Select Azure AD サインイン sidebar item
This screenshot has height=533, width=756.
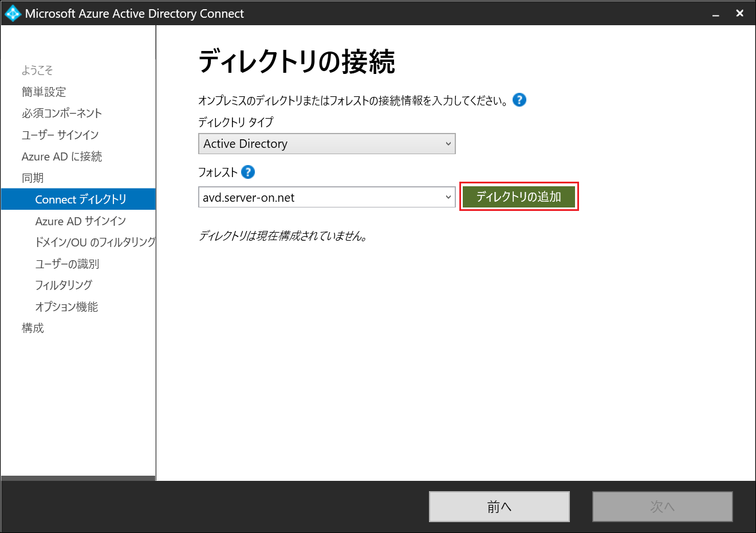[81, 221]
